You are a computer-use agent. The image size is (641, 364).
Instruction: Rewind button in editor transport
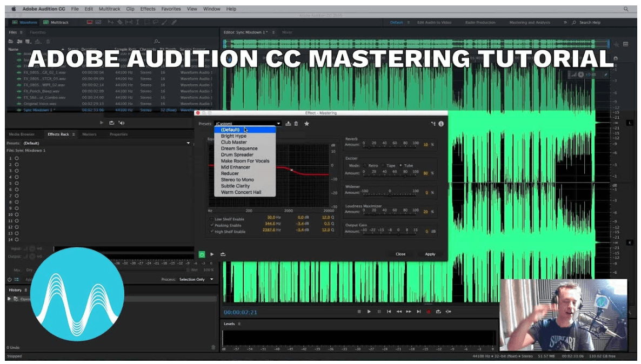tap(398, 311)
